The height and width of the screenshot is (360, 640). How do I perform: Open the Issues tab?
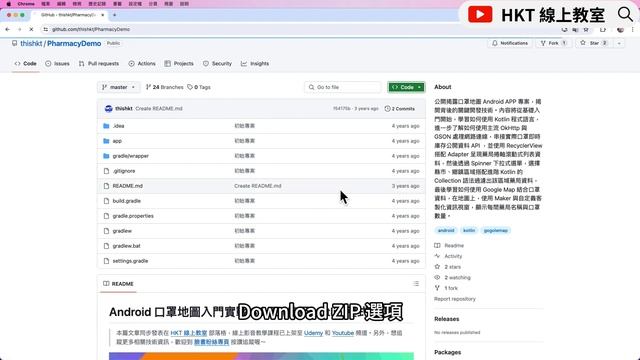click(58, 64)
